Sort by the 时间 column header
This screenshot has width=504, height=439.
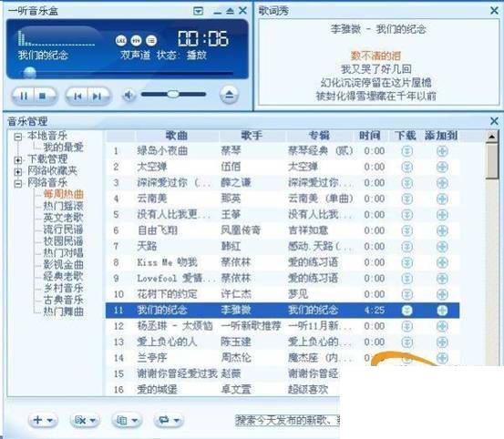coord(370,136)
